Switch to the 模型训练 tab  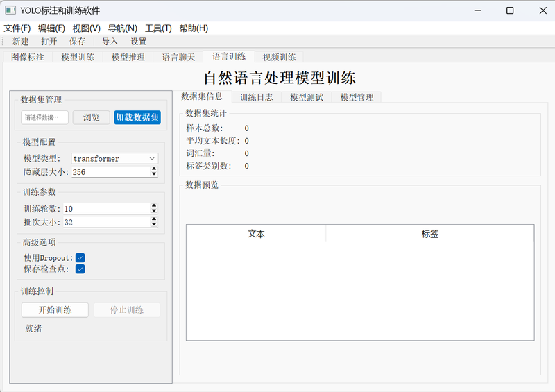[x=78, y=57]
